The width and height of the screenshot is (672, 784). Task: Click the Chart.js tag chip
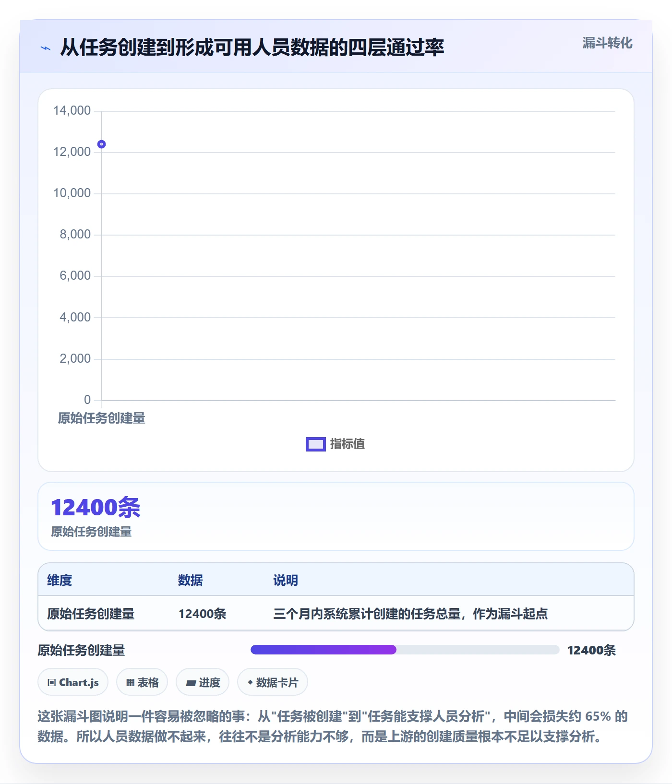(x=73, y=682)
